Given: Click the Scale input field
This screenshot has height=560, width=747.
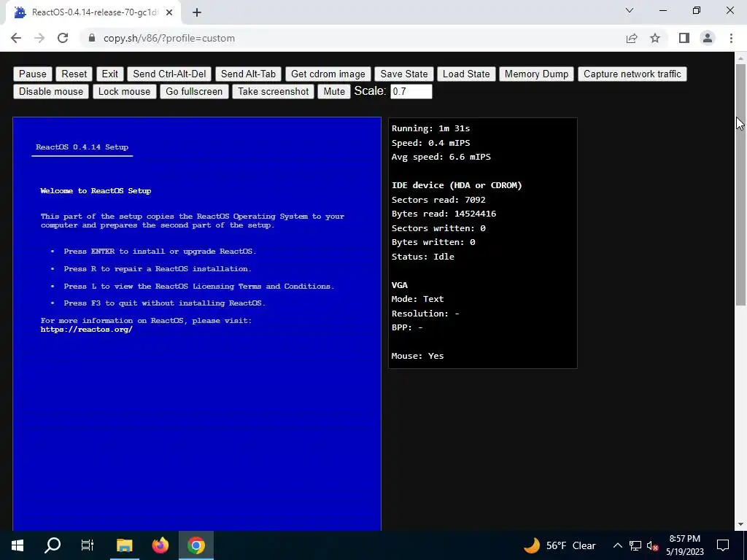Looking at the screenshot, I should coord(411,91).
